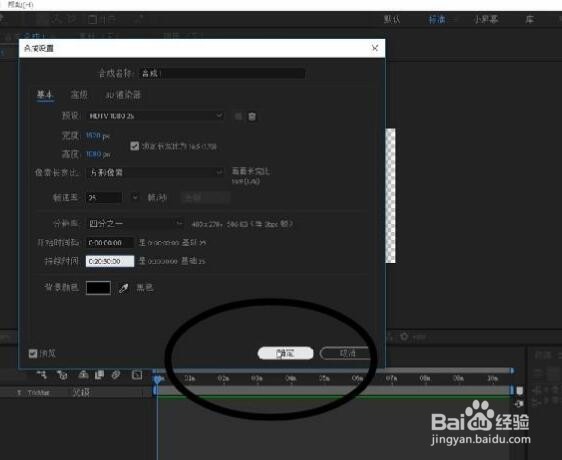562x460 pixels.
Task: Click the timeline playhead indicator
Action: click(157, 379)
